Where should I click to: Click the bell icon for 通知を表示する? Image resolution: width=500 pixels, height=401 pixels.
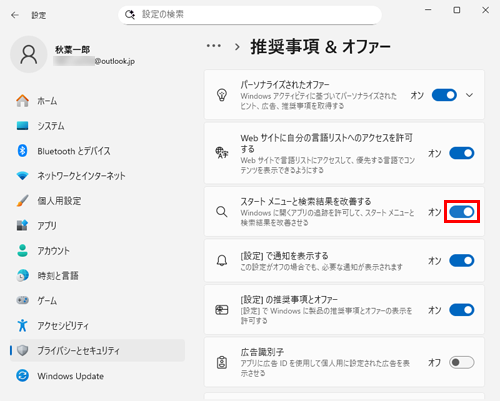222,261
